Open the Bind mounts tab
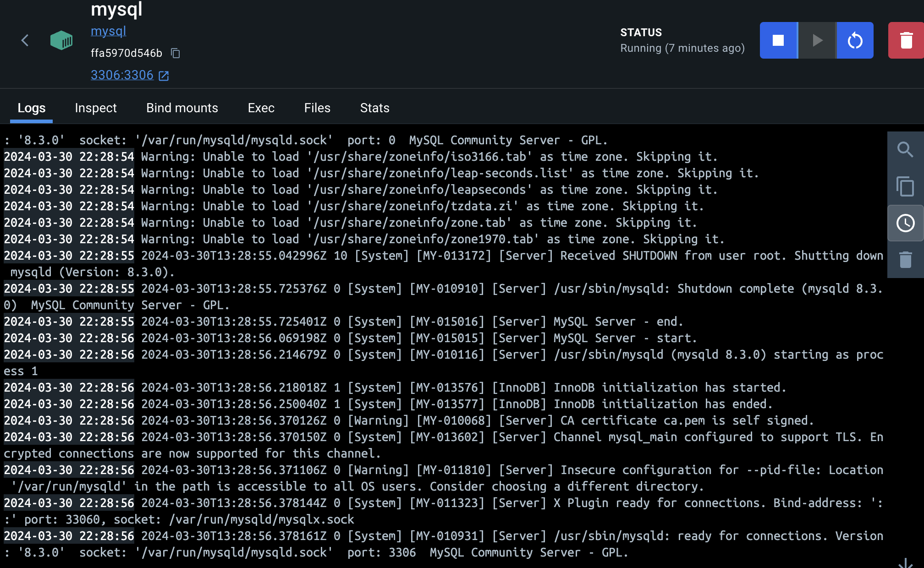The width and height of the screenshot is (924, 568). coord(182,108)
